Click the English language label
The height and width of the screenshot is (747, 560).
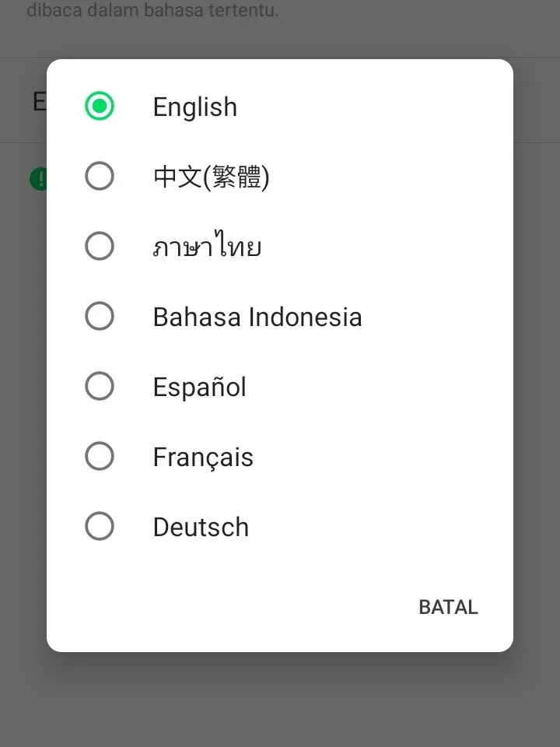194,107
